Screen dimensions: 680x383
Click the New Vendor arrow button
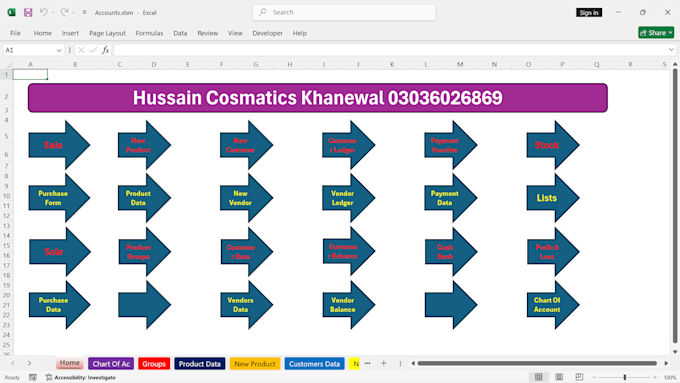pyautogui.click(x=246, y=198)
